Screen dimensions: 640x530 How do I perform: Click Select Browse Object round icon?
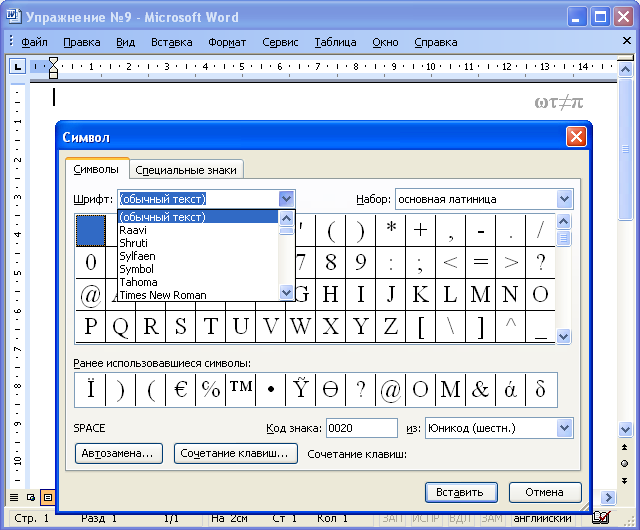tap(624, 463)
